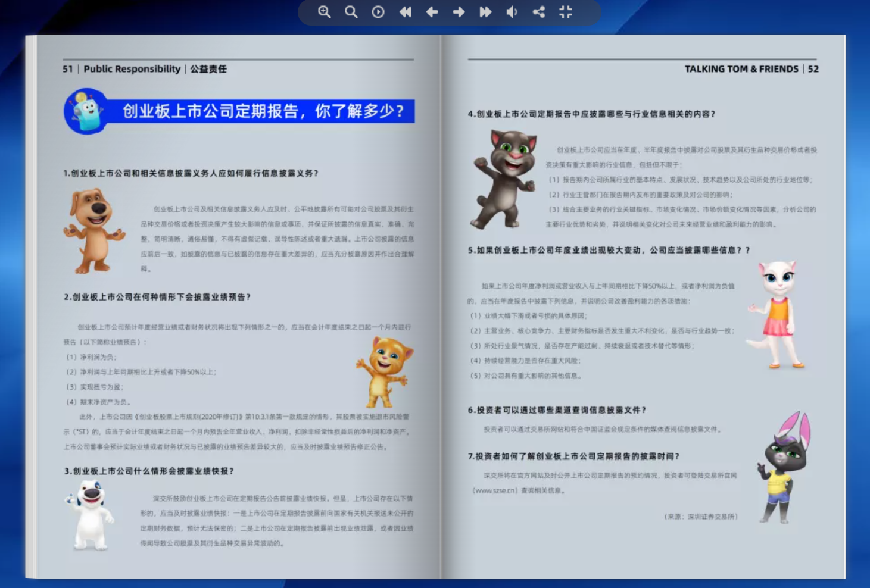Image resolution: width=870 pixels, height=588 pixels.
Task: Mute the page flip sound
Action: click(x=512, y=12)
